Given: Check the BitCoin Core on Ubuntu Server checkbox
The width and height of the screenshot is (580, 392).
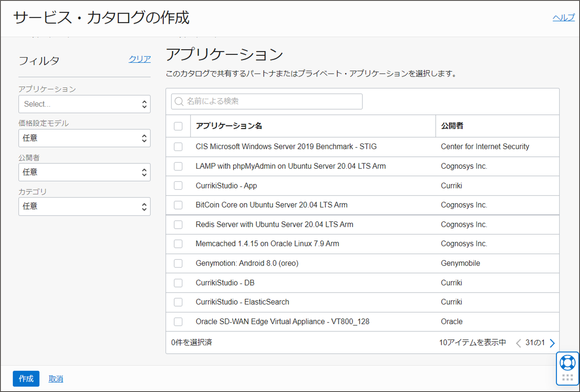Looking at the screenshot, I should [178, 205].
